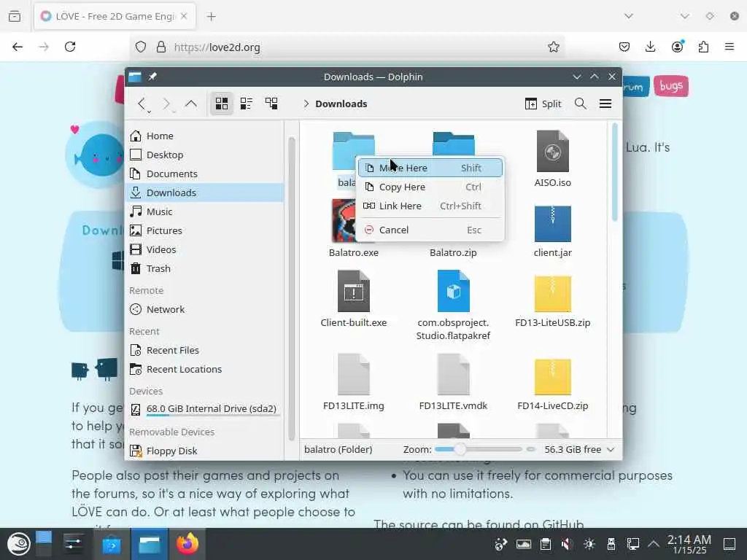Open Recent Files in Places panel

(205, 350)
